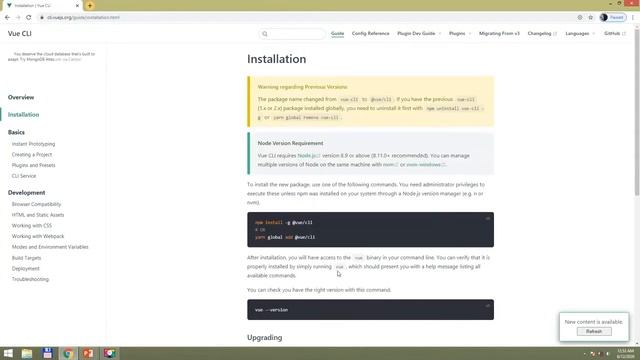Open Build Targets in sidebar

(27, 258)
